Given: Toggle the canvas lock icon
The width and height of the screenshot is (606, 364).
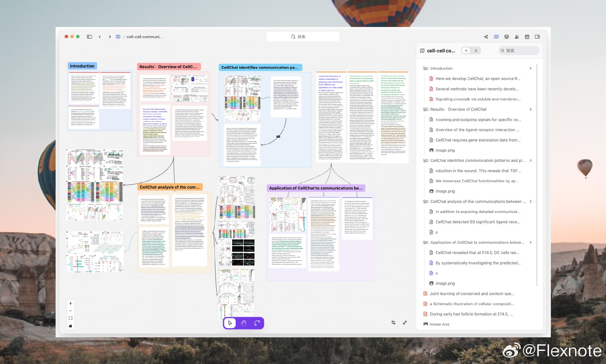Looking at the screenshot, I should 71,326.
